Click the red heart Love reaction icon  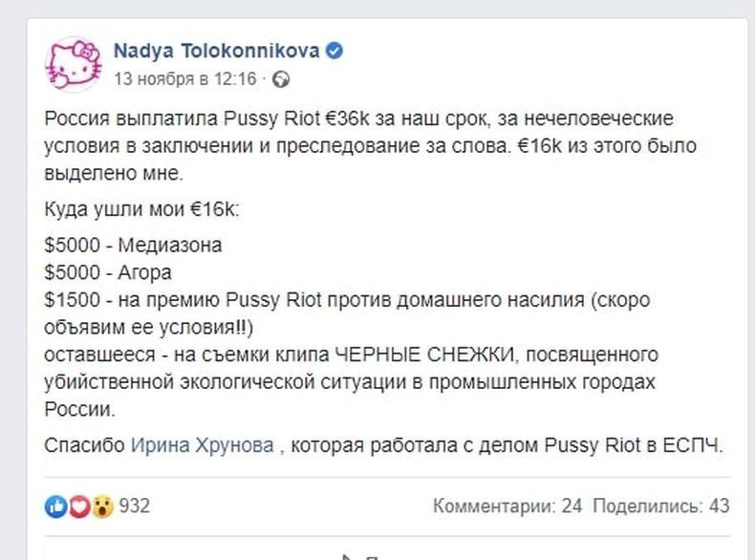(79, 506)
